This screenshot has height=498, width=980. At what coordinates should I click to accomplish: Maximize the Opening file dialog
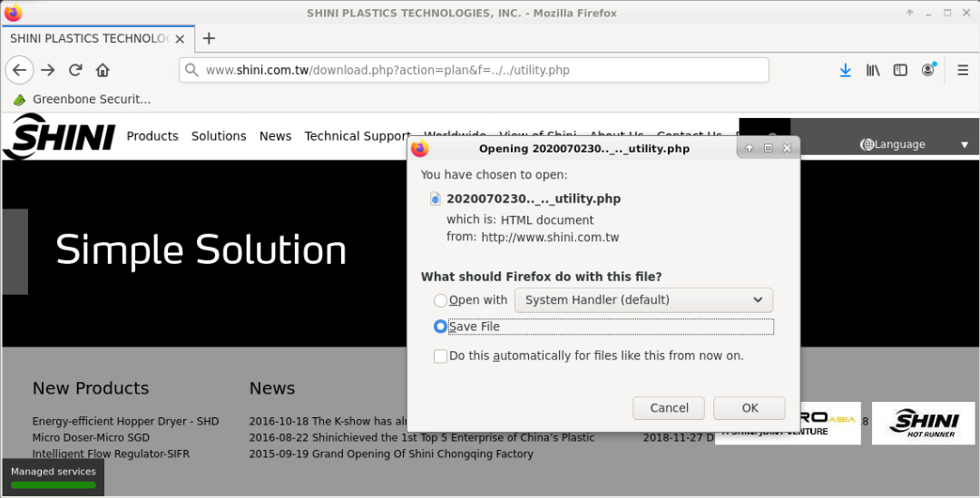pos(769,148)
